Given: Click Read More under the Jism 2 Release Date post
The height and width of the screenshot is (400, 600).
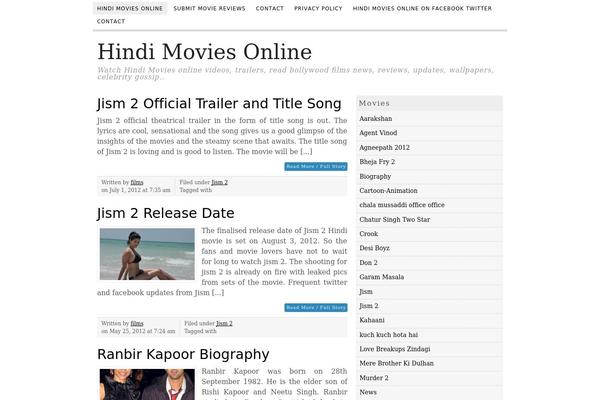Looking at the screenshot, I should [315, 307].
